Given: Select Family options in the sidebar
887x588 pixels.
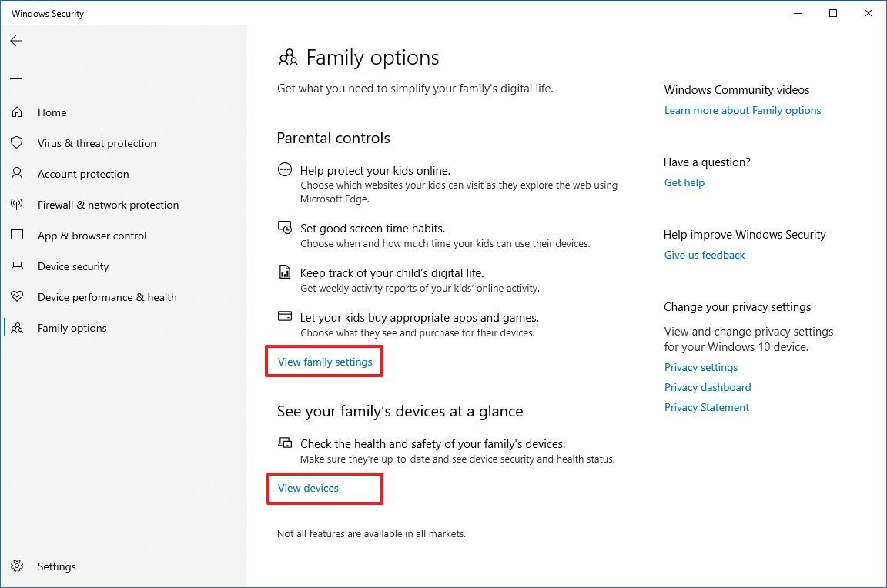Looking at the screenshot, I should click(72, 328).
